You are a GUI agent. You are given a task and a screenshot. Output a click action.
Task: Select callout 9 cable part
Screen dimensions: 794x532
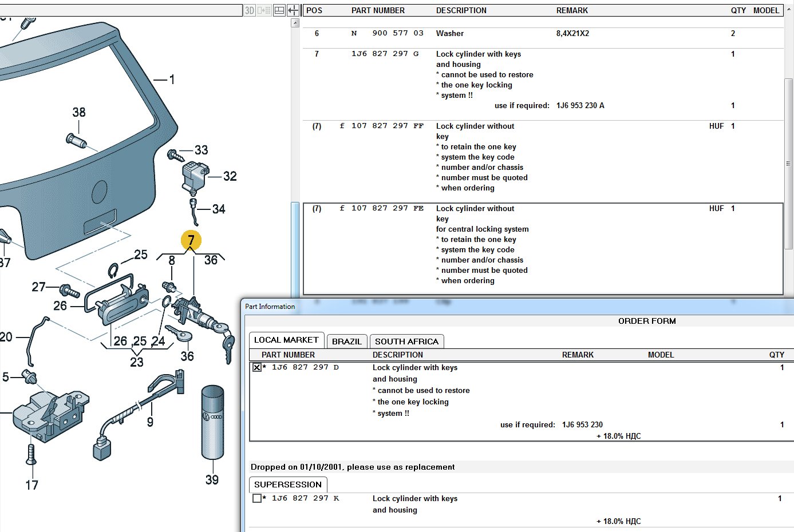point(150,422)
